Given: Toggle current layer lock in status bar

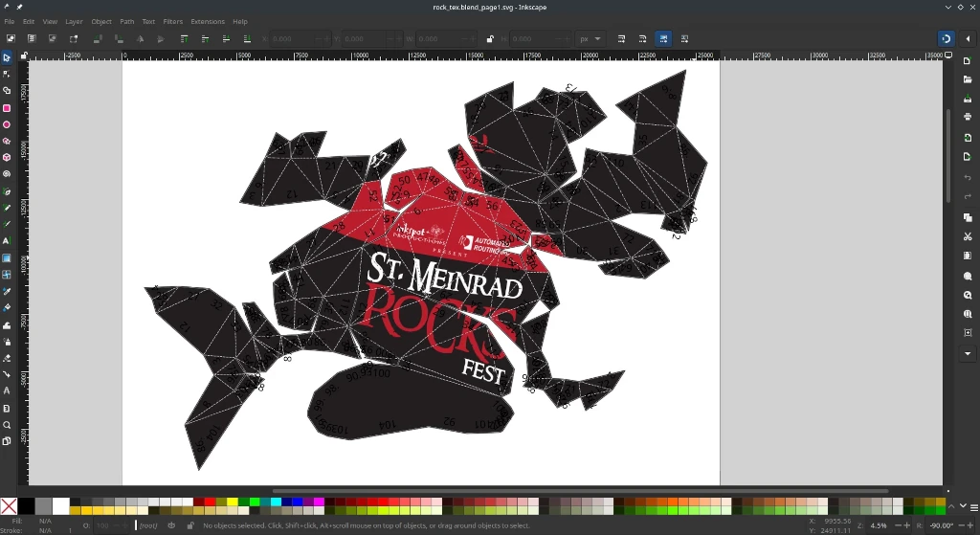Looking at the screenshot, I should [x=190, y=525].
